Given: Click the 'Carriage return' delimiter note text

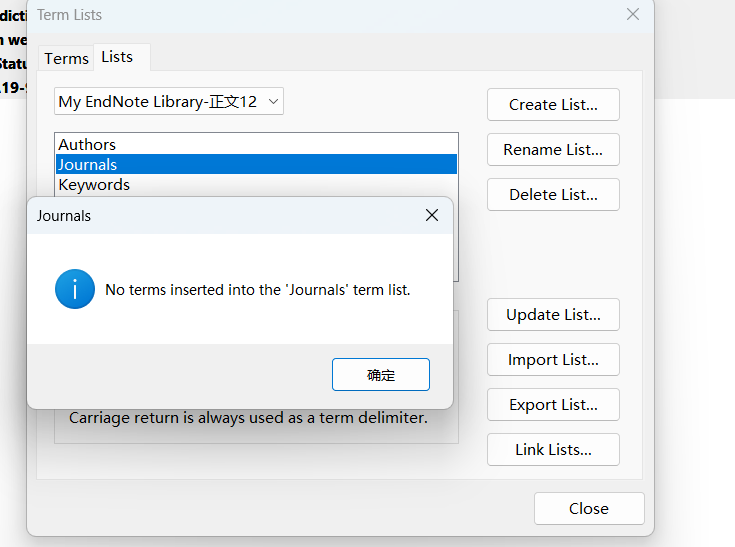Looking at the screenshot, I should point(248,417).
